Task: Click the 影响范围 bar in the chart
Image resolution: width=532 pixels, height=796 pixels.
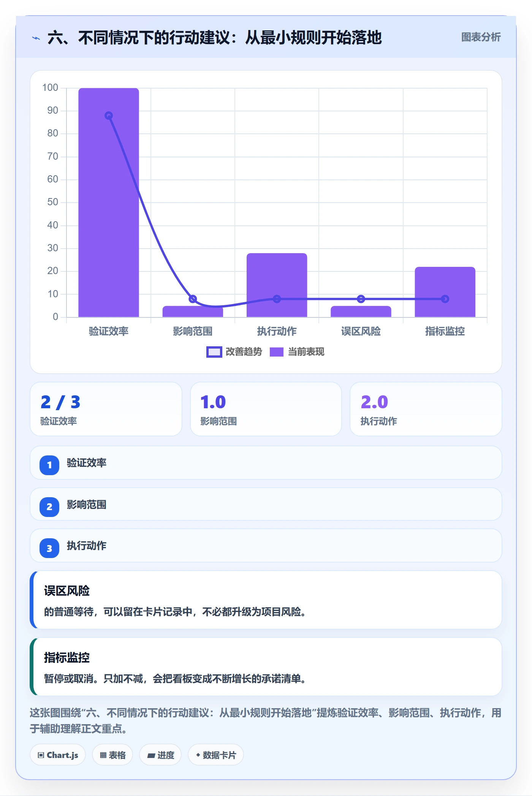Action: point(193,312)
